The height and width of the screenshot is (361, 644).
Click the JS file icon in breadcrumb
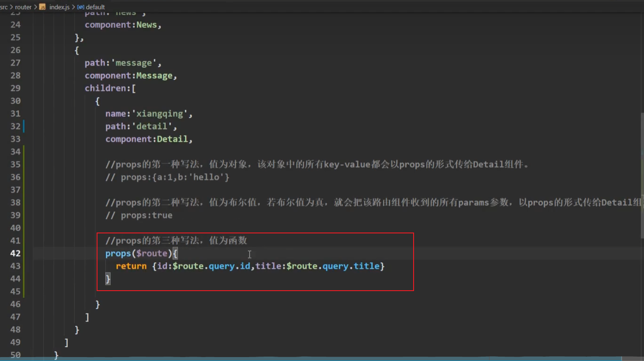(42, 7)
